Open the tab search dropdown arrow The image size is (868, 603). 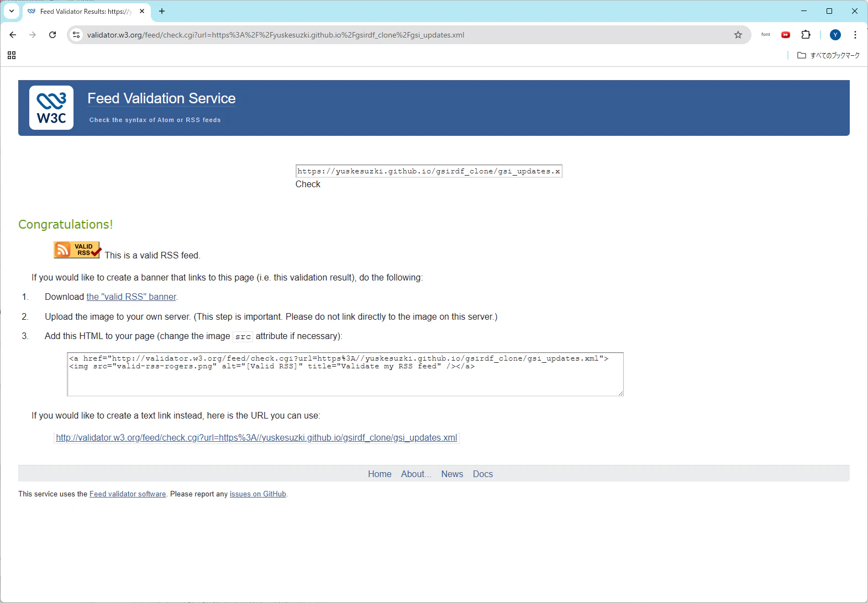click(x=12, y=11)
